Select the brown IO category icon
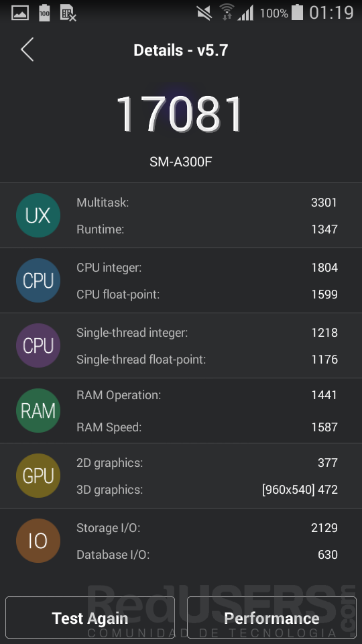 pyautogui.click(x=38, y=541)
